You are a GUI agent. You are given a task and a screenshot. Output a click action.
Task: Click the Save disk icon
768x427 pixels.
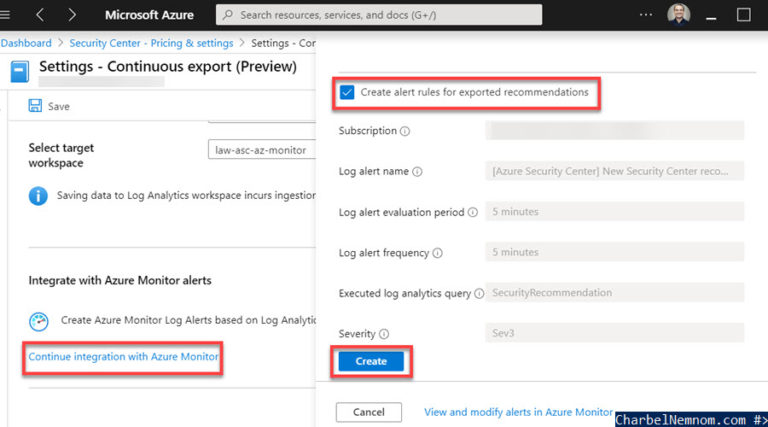point(35,106)
